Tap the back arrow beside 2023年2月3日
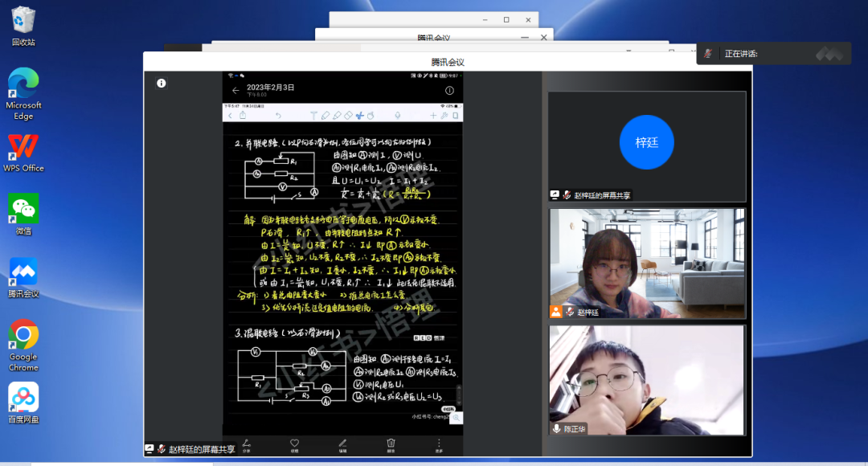This screenshot has width=868, height=466. (x=235, y=91)
